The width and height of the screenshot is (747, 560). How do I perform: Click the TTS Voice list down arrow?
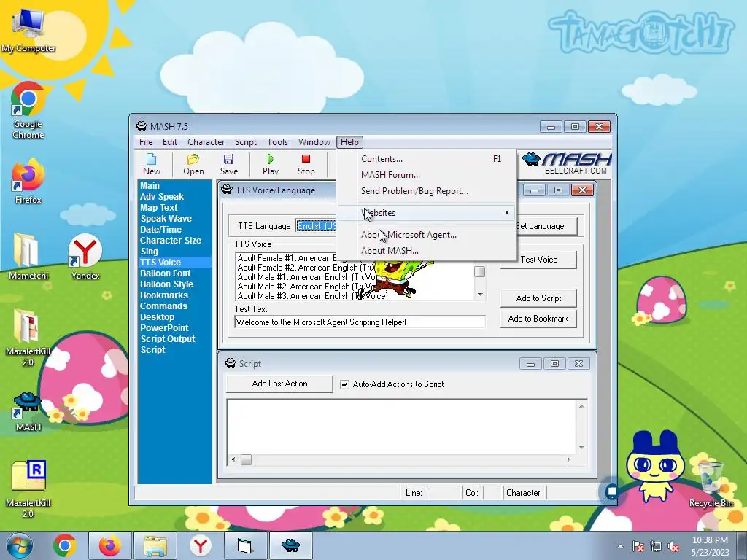480,295
